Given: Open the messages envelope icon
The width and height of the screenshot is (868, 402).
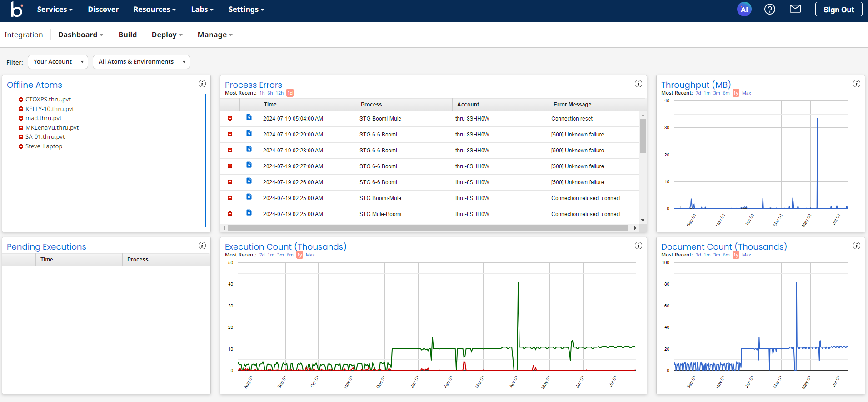Looking at the screenshot, I should coord(795,9).
